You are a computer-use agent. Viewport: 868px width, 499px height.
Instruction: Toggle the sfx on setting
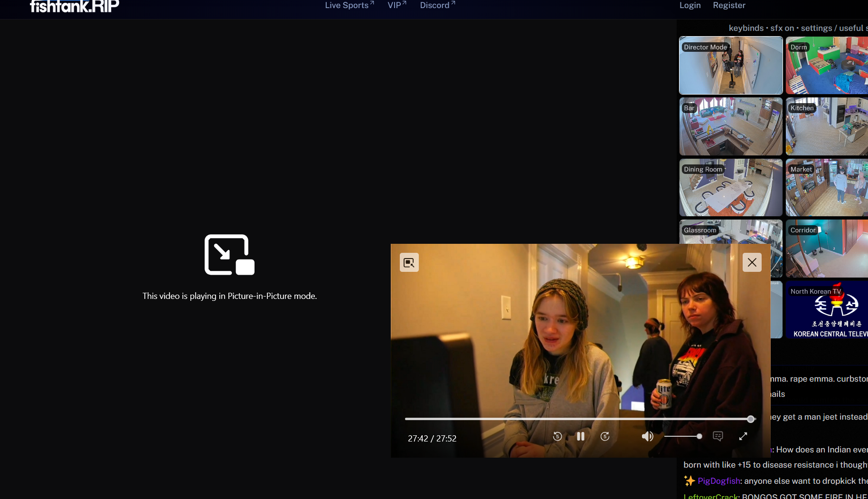pyautogui.click(x=782, y=28)
